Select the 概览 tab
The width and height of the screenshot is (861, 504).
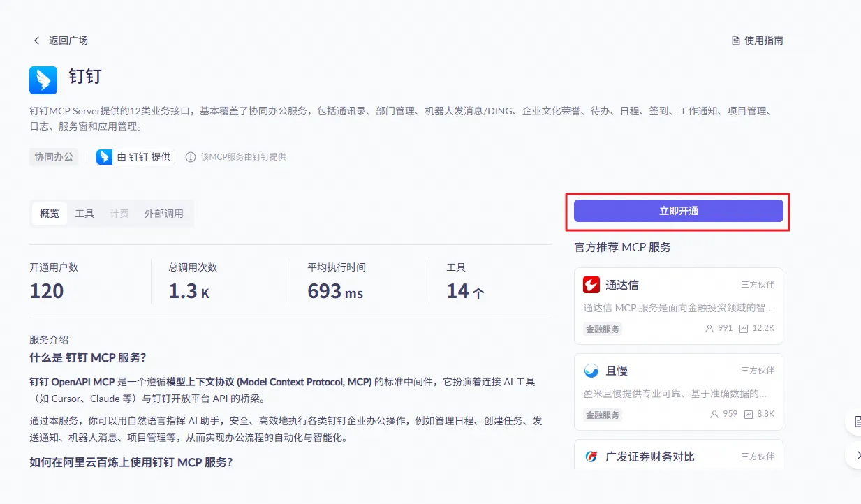(x=50, y=214)
